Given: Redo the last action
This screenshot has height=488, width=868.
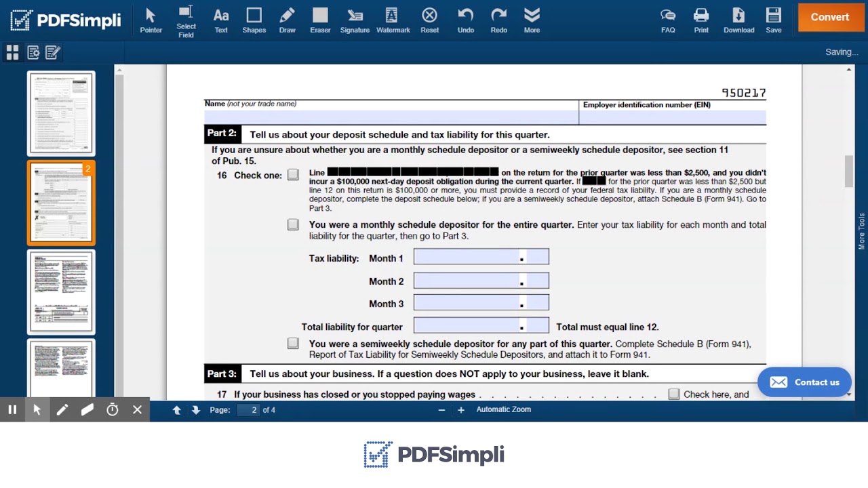Looking at the screenshot, I should [x=499, y=20].
